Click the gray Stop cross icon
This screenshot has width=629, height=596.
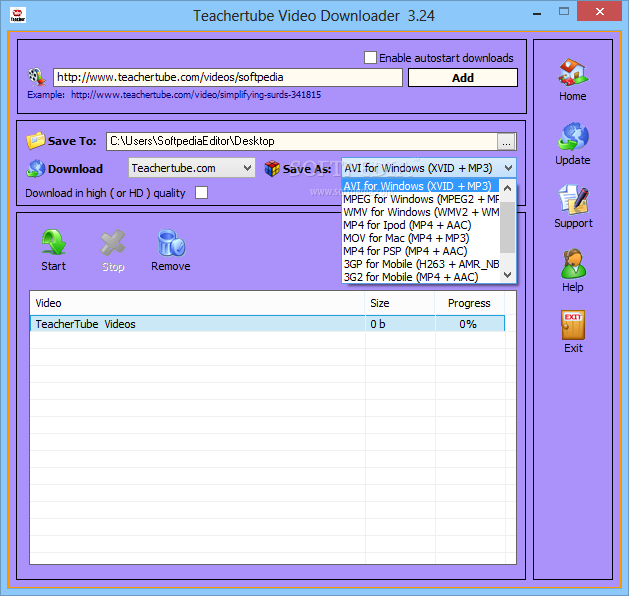(113, 243)
